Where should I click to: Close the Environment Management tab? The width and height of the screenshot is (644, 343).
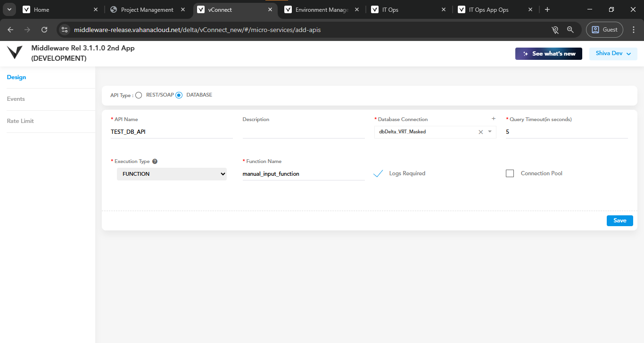coord(358,9)
